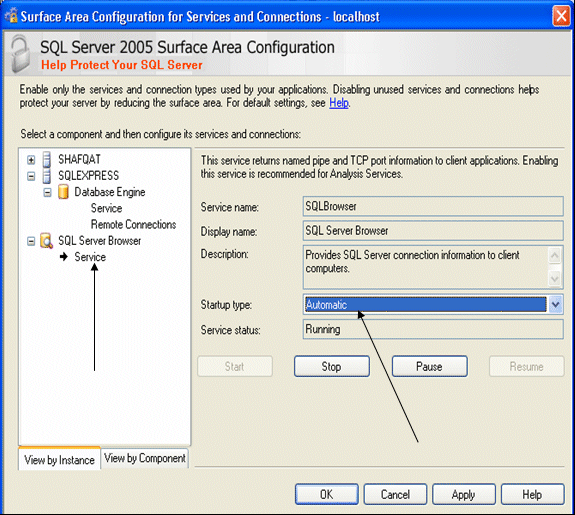The height and width of the screenshot is (515, 575).
Task: Click the disabled Resume button
Action: tap(526, 366)
